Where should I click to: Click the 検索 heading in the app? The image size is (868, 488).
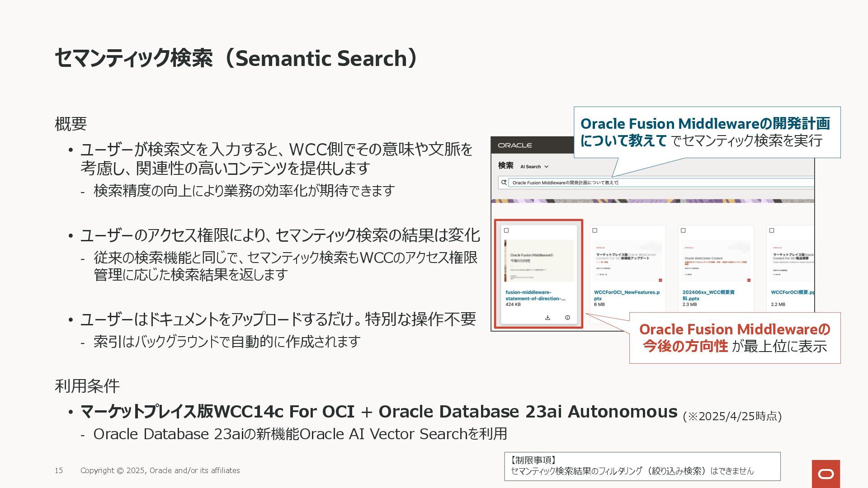click(x=505, y=165)
